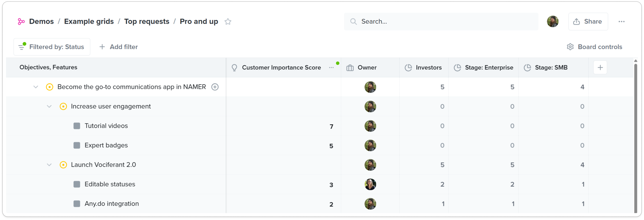Click the lightbulb icon on Customer Importance Score

pos(234,67)
